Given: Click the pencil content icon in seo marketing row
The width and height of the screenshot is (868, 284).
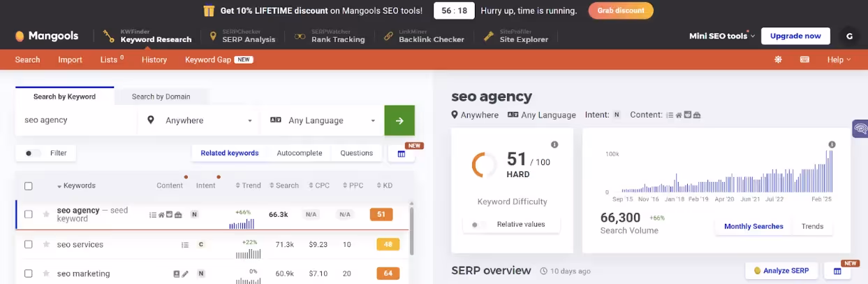Looking at the screenshot, I should coord(186,274).
